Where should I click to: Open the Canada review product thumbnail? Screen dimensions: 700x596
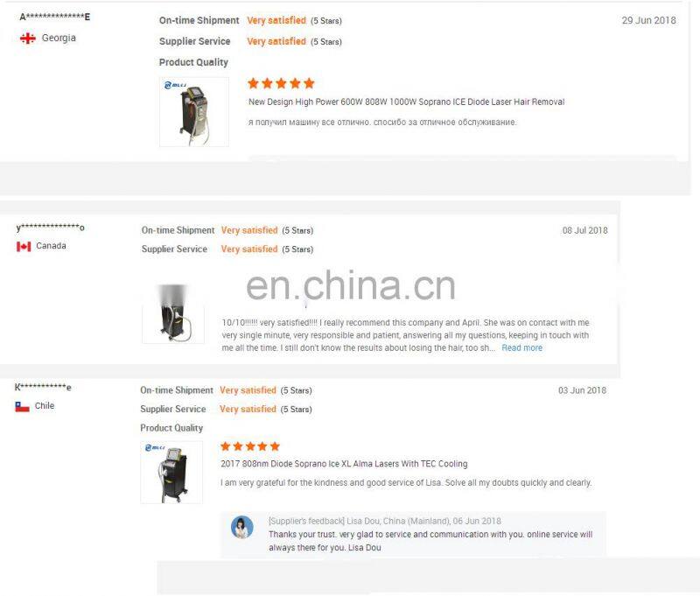173,313
